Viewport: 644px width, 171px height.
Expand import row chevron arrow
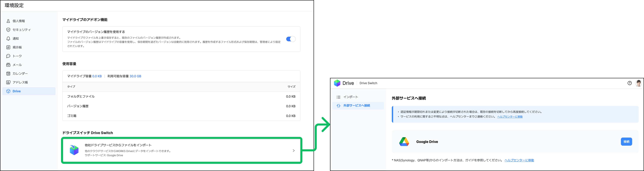294,150
